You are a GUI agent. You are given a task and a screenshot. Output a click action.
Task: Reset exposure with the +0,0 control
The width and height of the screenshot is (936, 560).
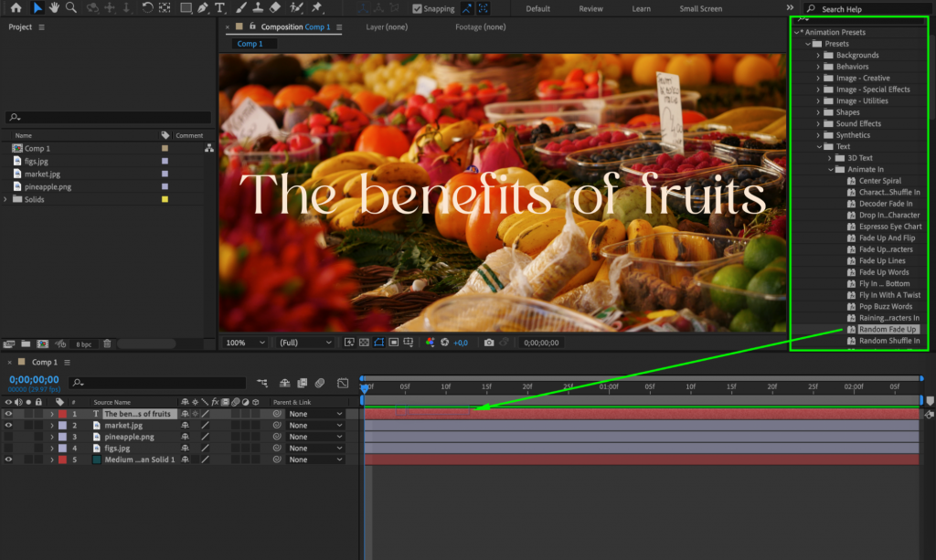pos(460,343)
